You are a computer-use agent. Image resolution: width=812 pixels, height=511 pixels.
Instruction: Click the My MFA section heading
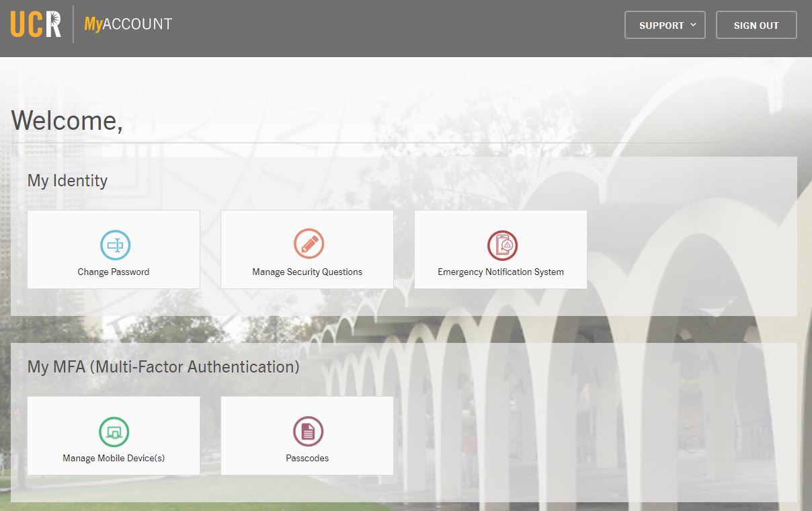tap(163, 367)
